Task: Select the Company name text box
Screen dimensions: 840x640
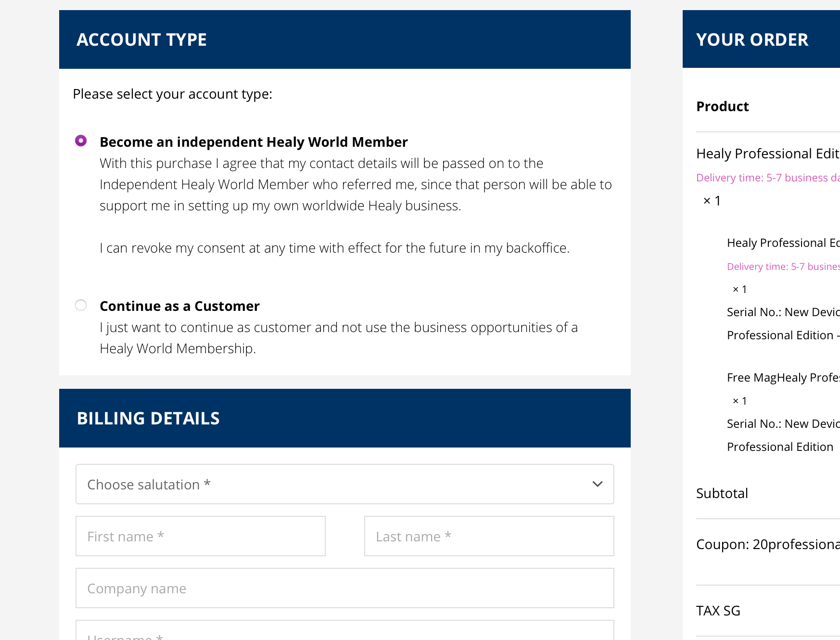Action: [x=344, y=588]
